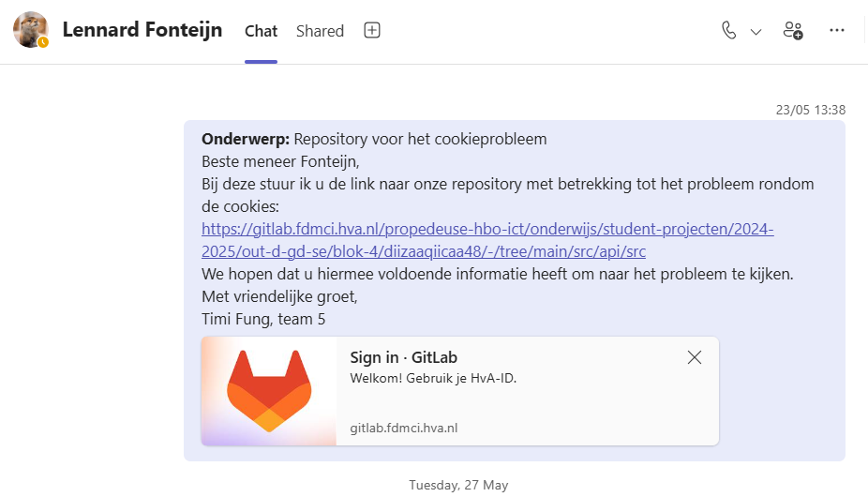This screenshot has width=868, height=497.
Task: Click the gitlab.fdmci.hva.nl domain in preview card
Action: pyautogui.click(x=404, y=429)
